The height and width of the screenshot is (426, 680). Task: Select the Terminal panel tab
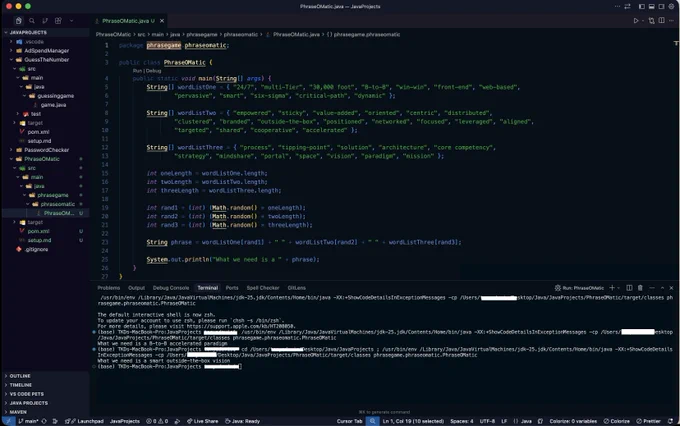tap(208, 288)
